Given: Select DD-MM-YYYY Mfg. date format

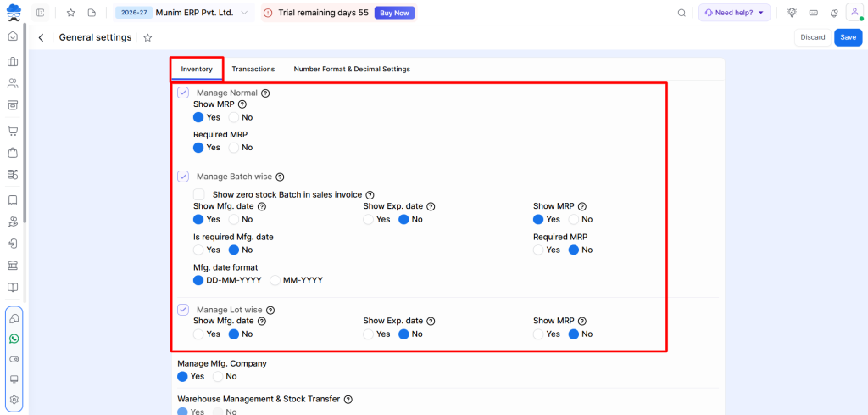Looking at the screenshot, I should click(x=198, y=280).
